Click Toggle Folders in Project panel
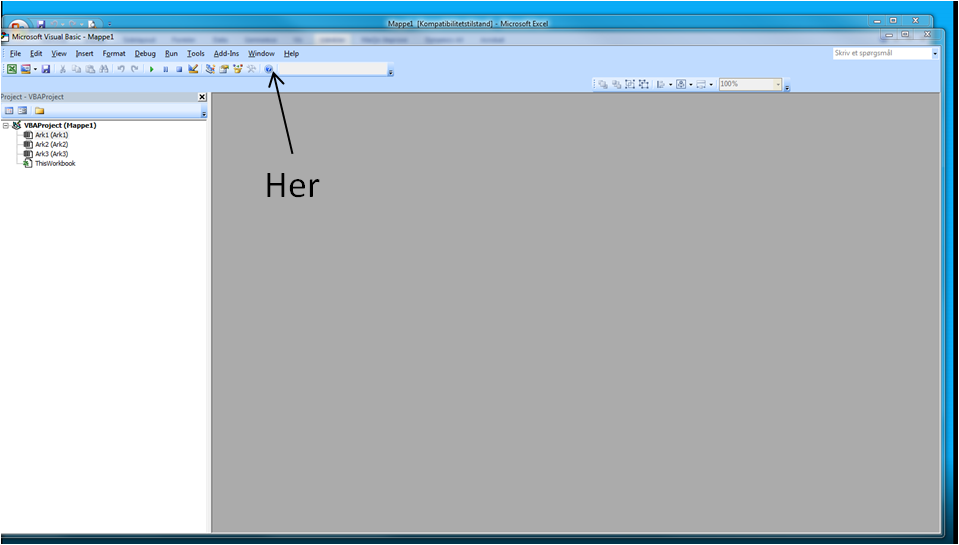The image size is (959, 545). click(x=40, y=110)
